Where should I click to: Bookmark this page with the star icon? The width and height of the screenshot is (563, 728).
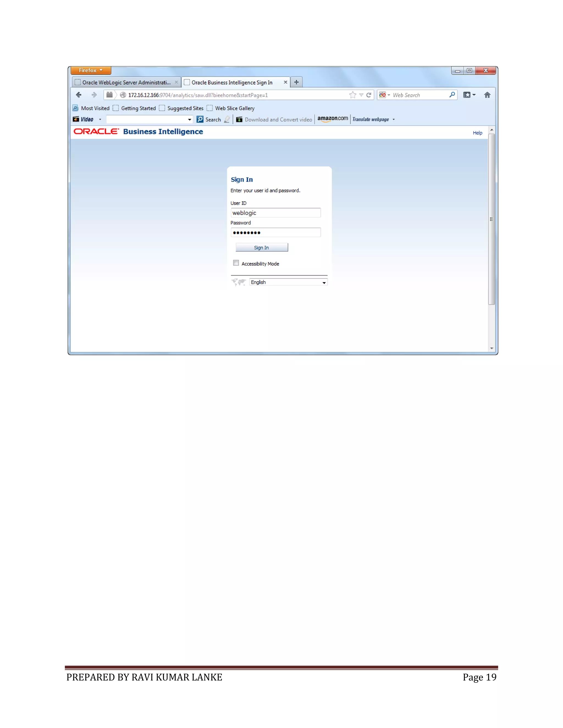(352, 95)
